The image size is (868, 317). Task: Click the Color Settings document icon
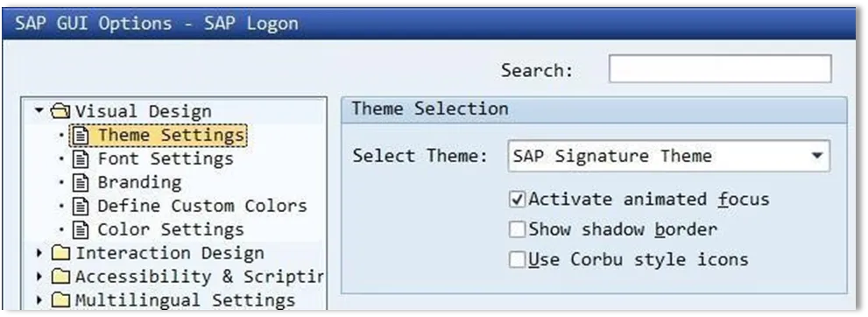(x=81, y=230)
